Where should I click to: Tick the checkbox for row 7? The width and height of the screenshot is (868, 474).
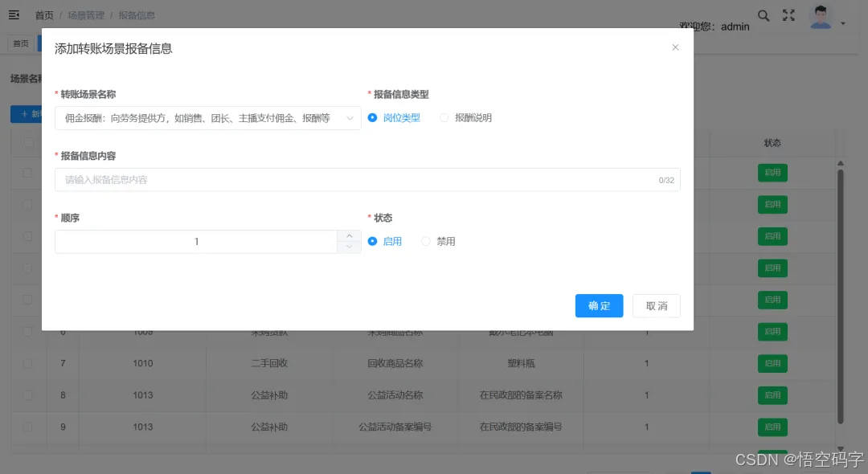click(x=27, y=363)
